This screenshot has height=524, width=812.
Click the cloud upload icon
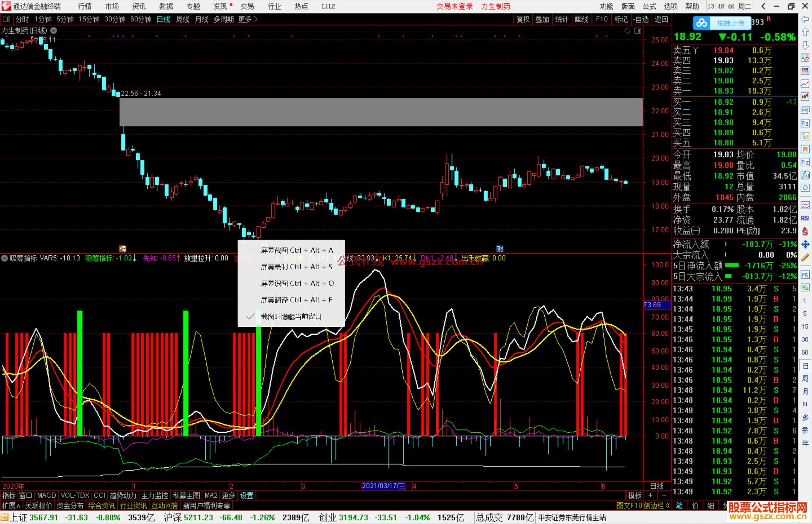click(701, 23)
